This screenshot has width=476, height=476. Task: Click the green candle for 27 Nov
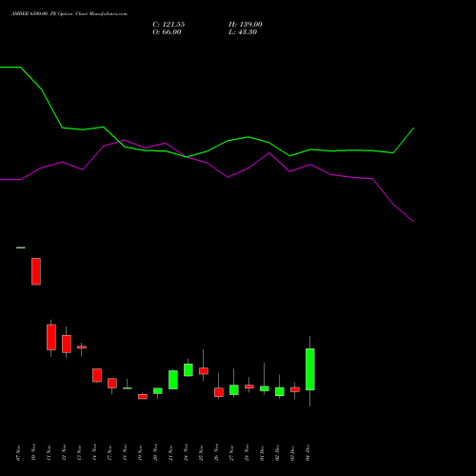234,389
